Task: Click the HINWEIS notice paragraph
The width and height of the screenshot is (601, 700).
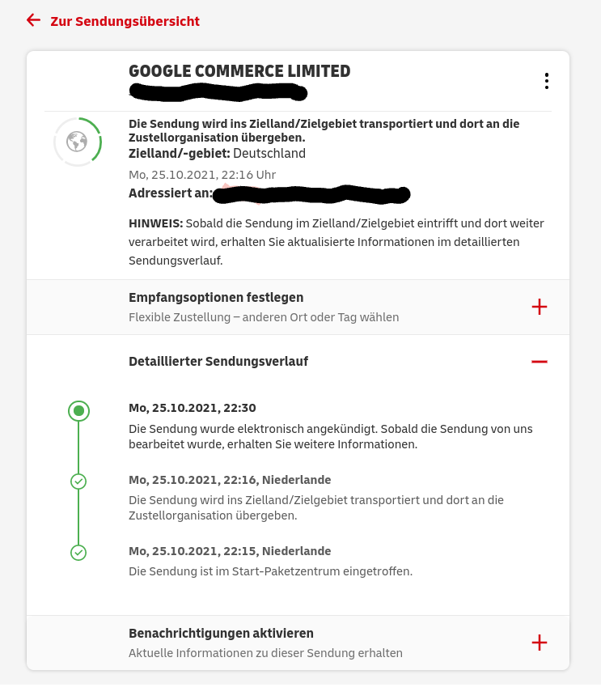Action: [x=336, y=241]
